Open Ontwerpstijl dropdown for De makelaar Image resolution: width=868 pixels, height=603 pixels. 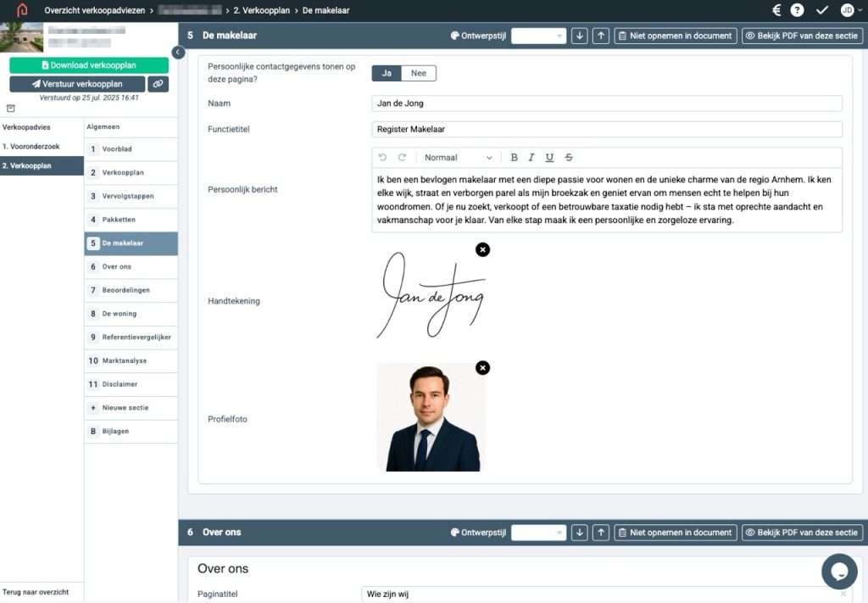click(x=538, y=36)
